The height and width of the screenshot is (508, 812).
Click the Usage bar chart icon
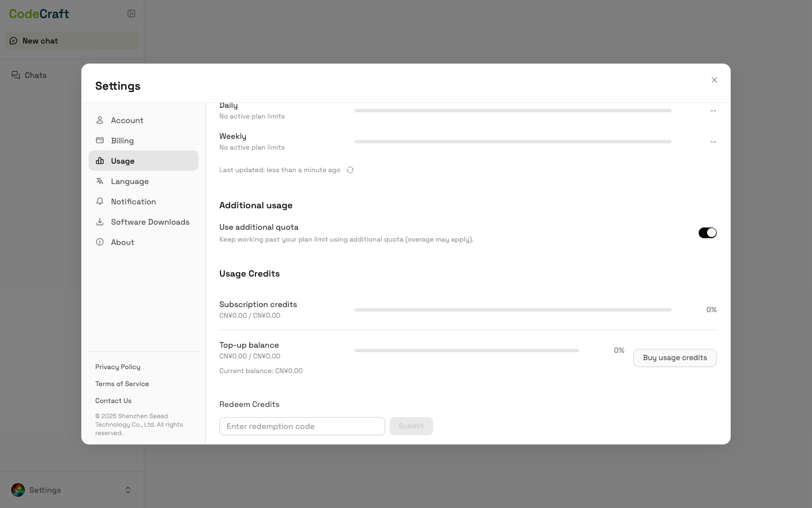[100, 161]
